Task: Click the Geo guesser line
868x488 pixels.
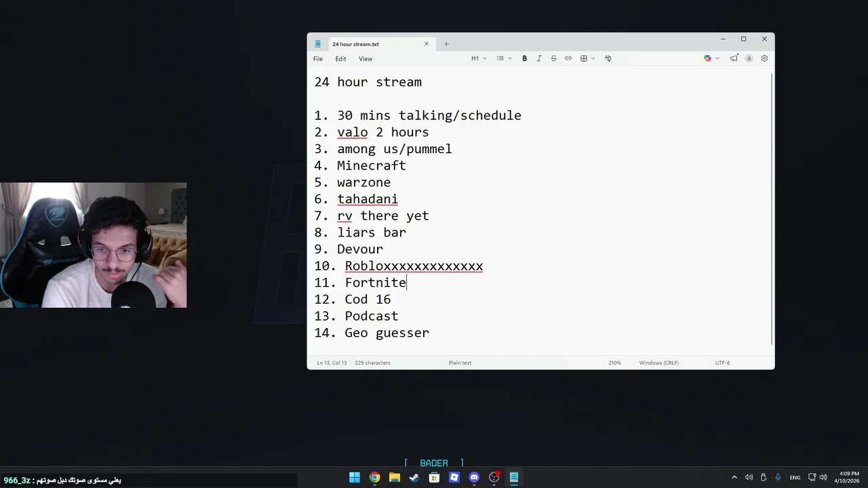Action: (x=372, y=333)
